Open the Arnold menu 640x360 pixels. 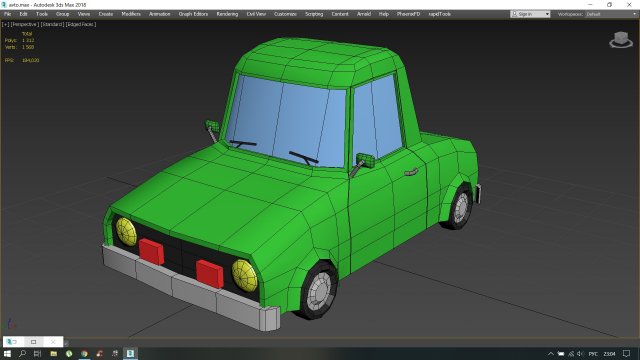tap(364, 14)
